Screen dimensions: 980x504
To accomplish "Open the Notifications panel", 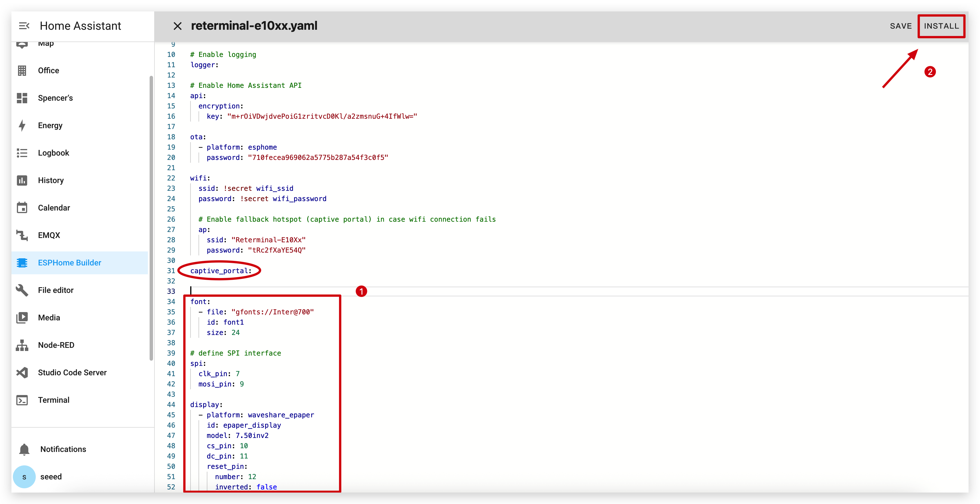I will pos(80,449).
